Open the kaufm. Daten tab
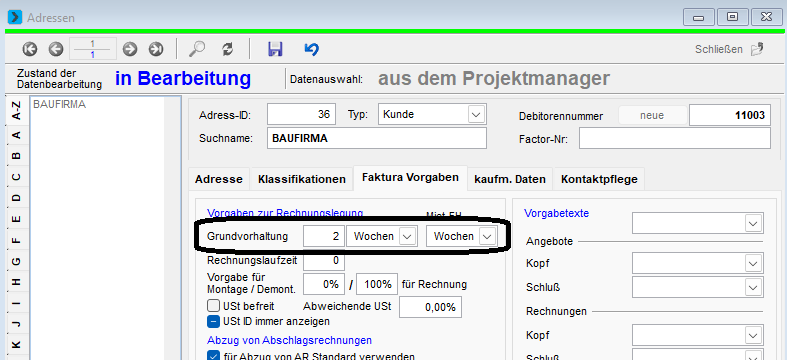This screenshot has width=787, height=360. pos(510,179)
